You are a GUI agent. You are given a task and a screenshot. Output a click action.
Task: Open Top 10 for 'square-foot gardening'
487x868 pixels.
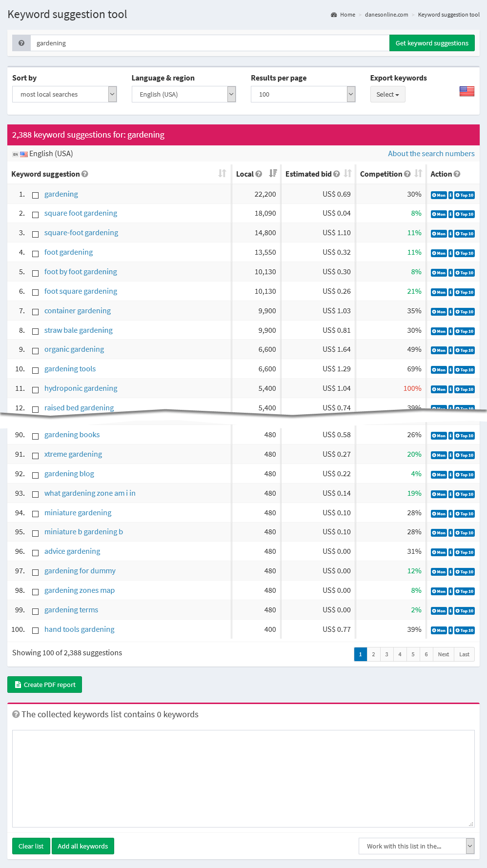(x=465, y=234)
